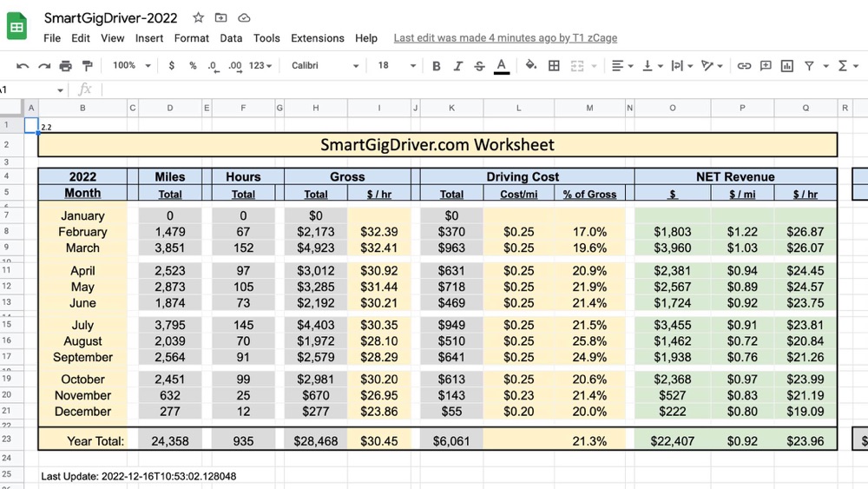Open the Insert menu
The image size is (868, 489).
[x=149, y=38]
